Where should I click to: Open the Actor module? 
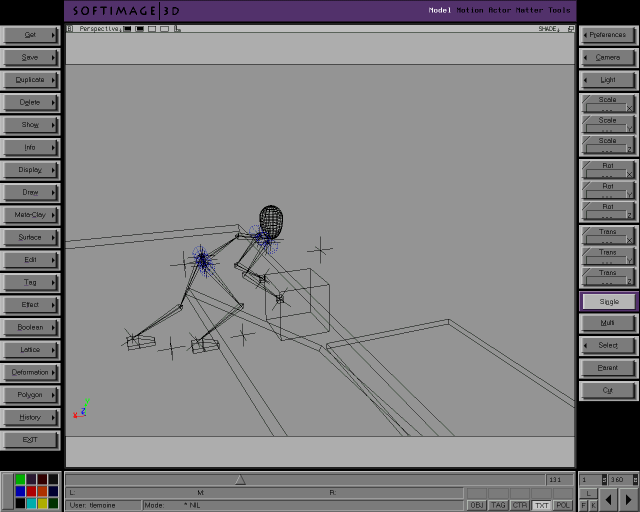click(501, 10)
